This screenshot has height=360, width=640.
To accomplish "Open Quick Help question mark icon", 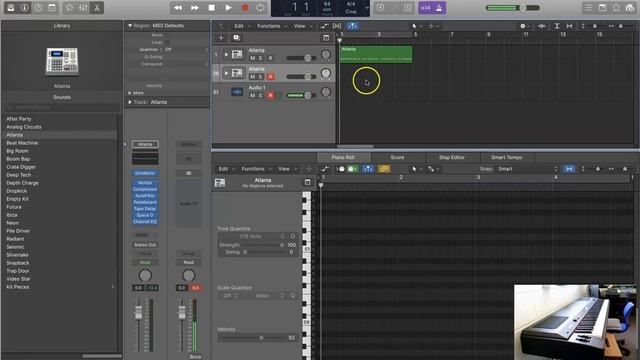I will point(38,8).
